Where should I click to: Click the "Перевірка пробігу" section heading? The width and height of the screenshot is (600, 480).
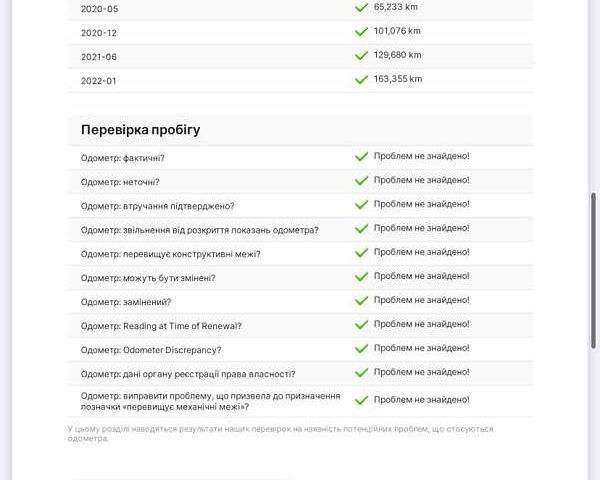(140, 130)
